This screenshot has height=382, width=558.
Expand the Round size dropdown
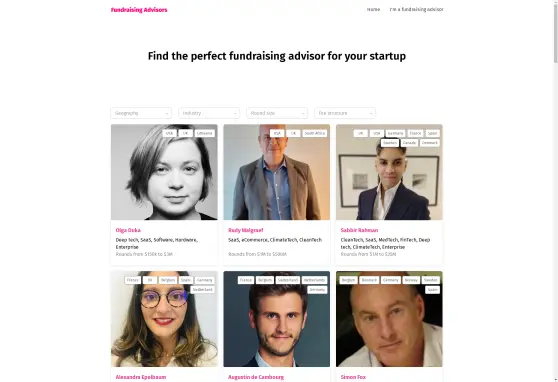pyautogui.click(x=277, y=113)
